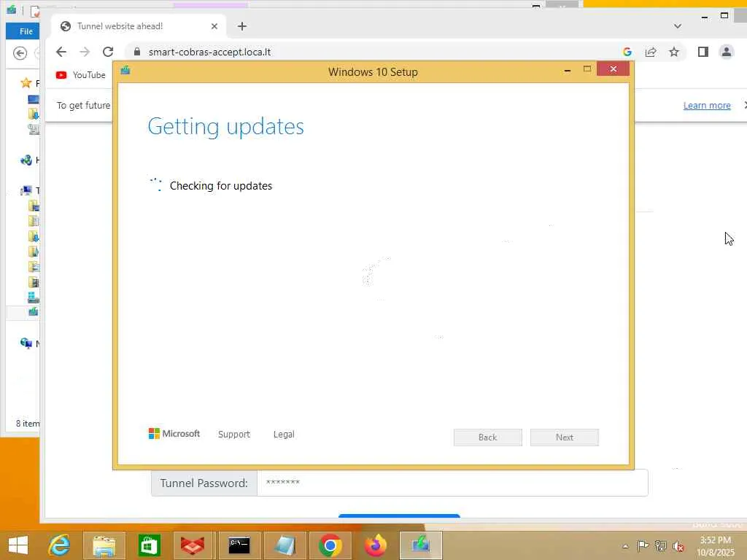
Task: Click Windows 10 Setup title bar icon
Action: [x=125, y=71]
